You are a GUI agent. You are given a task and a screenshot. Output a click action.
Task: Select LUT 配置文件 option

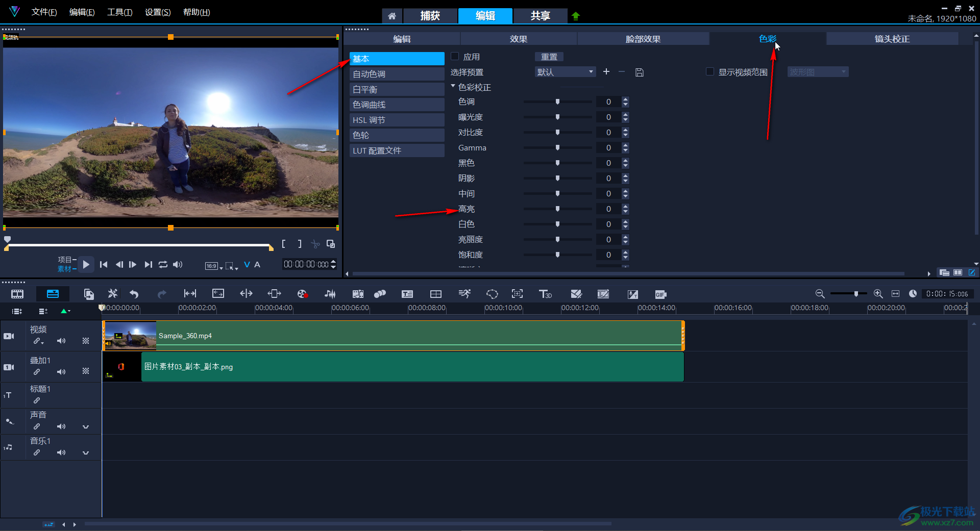pyautogui.click(x=397, y=150)
